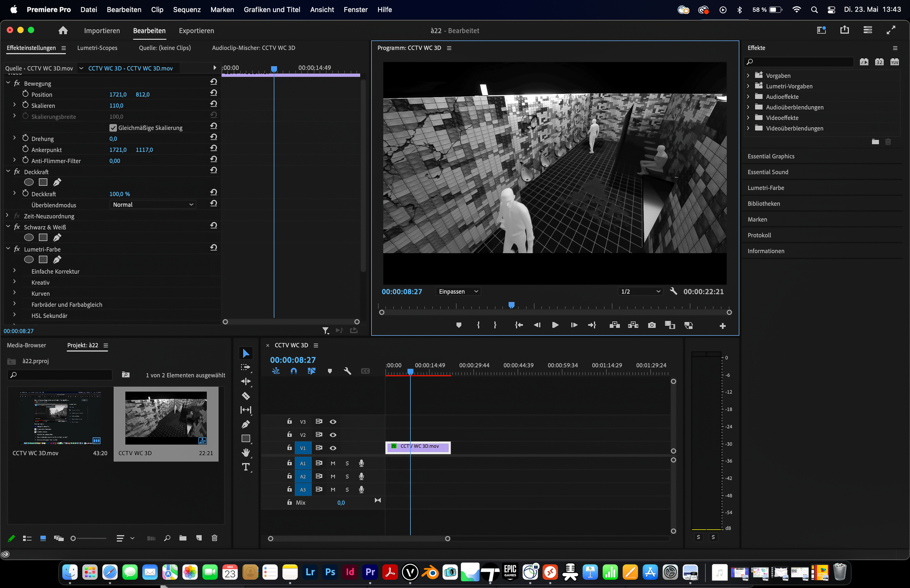This screenshot has height=588, width=910.
Task: Expand the Audioüberblendungen folder
Action: pos(748,107)
